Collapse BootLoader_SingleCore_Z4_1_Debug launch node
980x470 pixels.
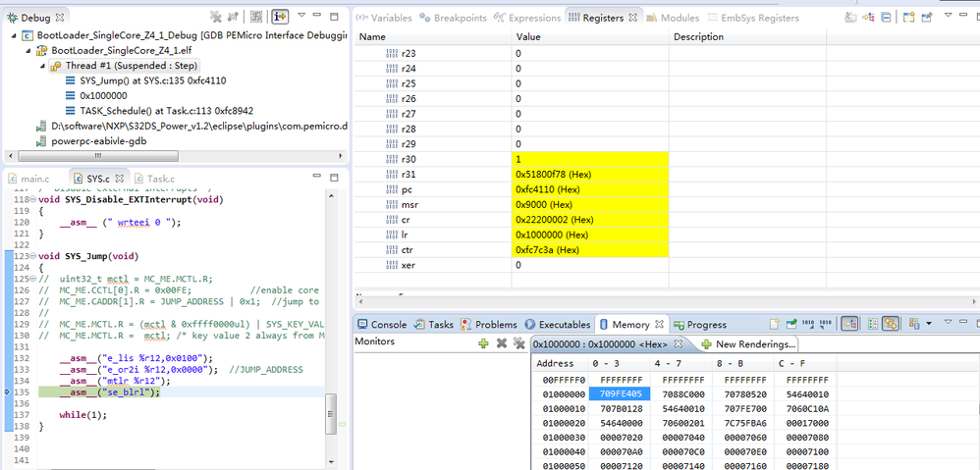click(15, 36)
